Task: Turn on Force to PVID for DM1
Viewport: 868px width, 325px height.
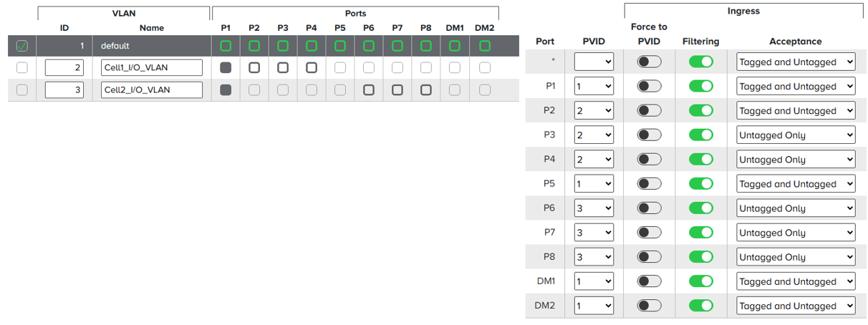Action: coord(650,281)
